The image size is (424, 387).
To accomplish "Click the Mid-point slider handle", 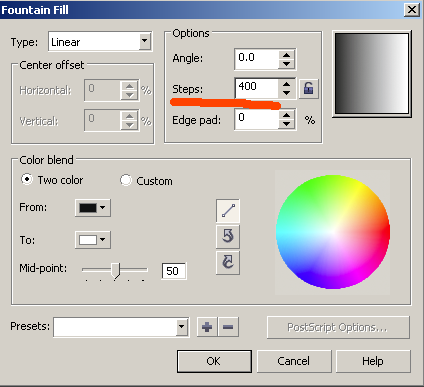I will coord(115,270).
